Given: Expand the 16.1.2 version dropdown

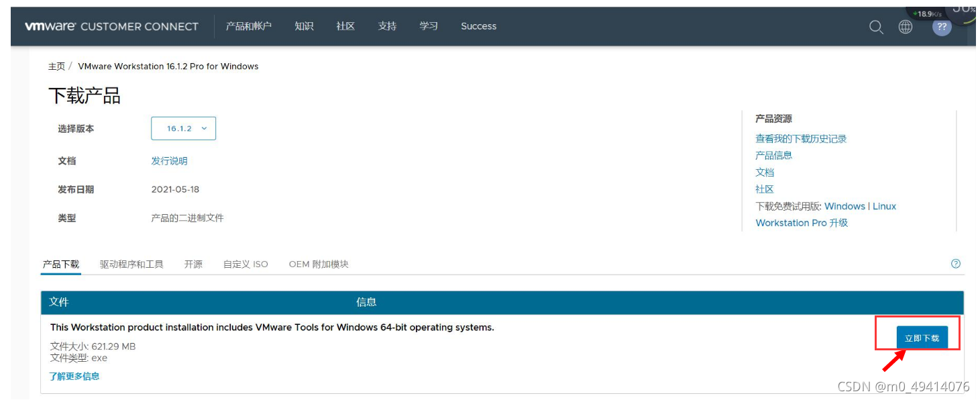Looking at the screenshot, I should click(x=184, y=128).
